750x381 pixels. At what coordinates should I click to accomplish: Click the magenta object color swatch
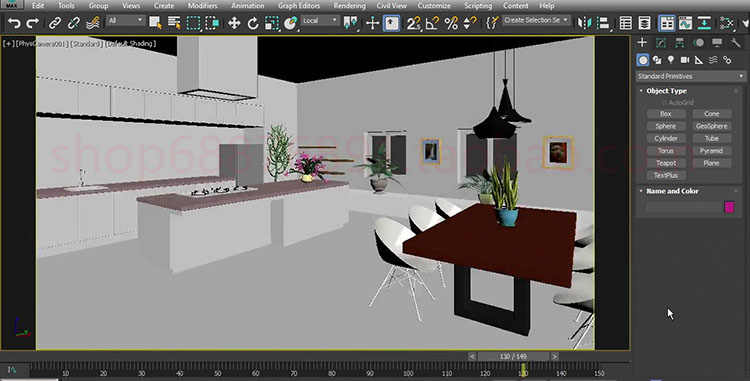729,207
